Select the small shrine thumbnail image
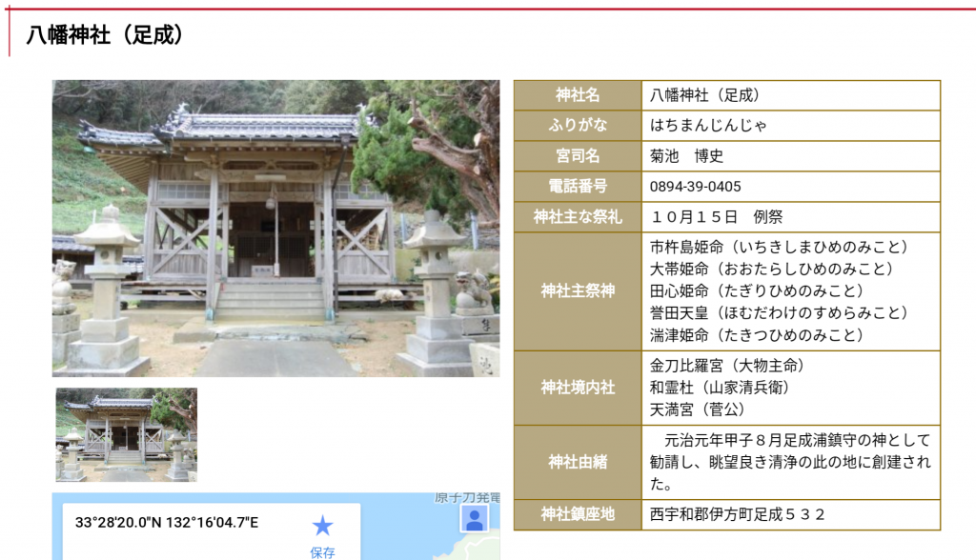Screen dimensions: 976x560 tap(126, 434)
